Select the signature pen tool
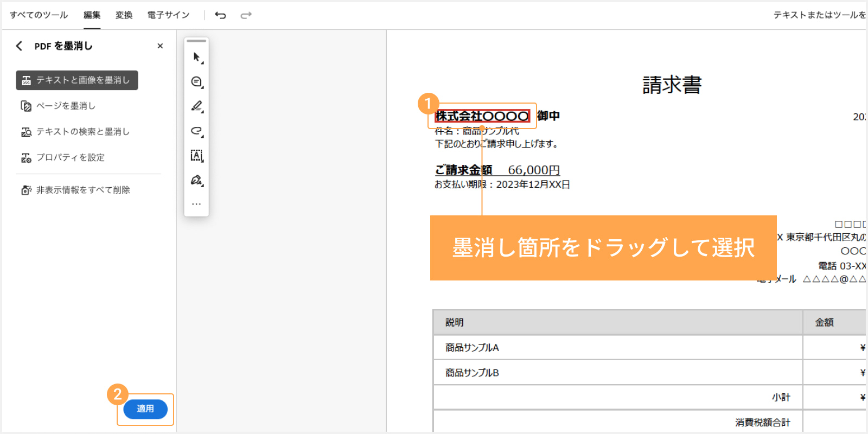This screenshot has height=434, width=868. point(196,180)
